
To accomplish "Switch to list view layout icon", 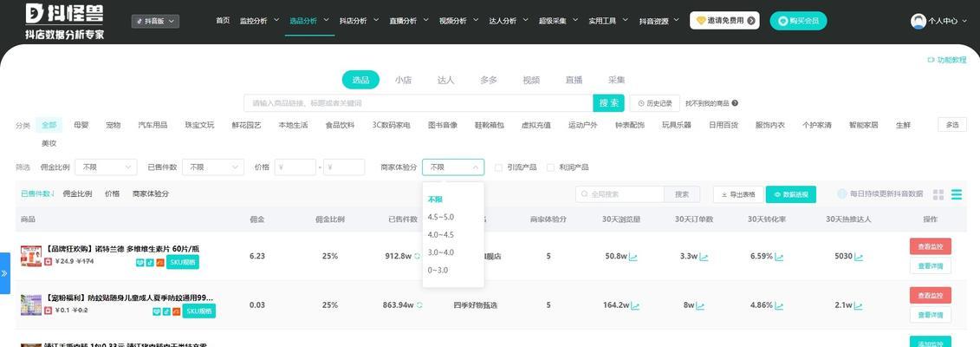I will [x=957, y=194].
